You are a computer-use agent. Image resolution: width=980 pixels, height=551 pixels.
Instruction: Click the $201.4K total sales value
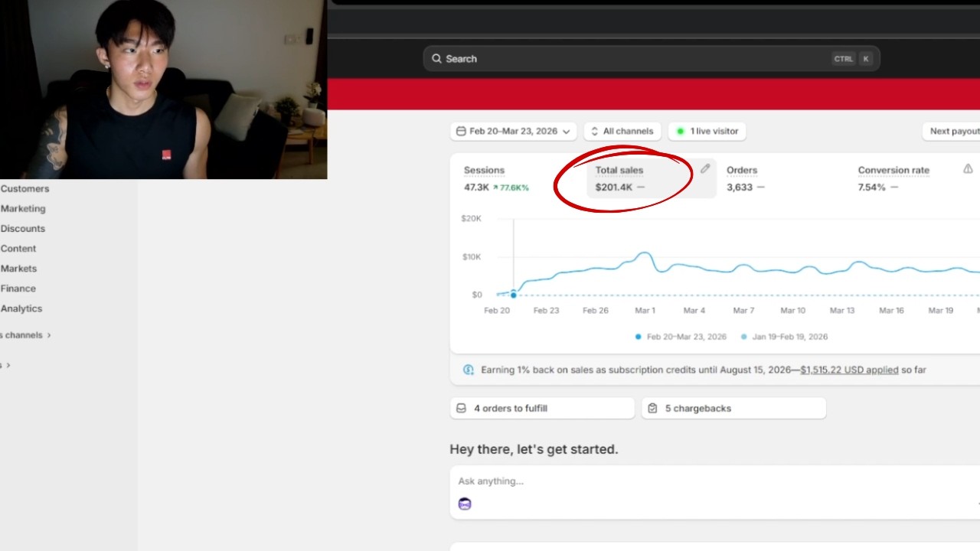tap(614, 187)
